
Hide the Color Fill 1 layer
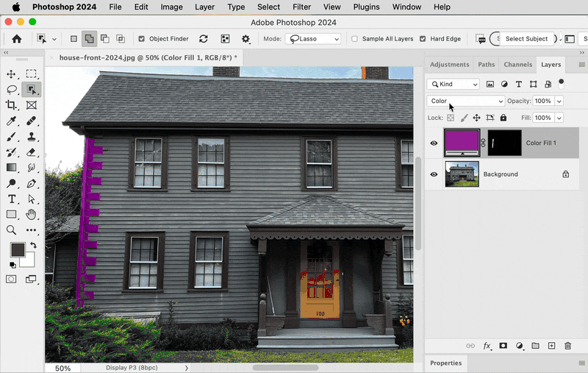pos(434,143)
